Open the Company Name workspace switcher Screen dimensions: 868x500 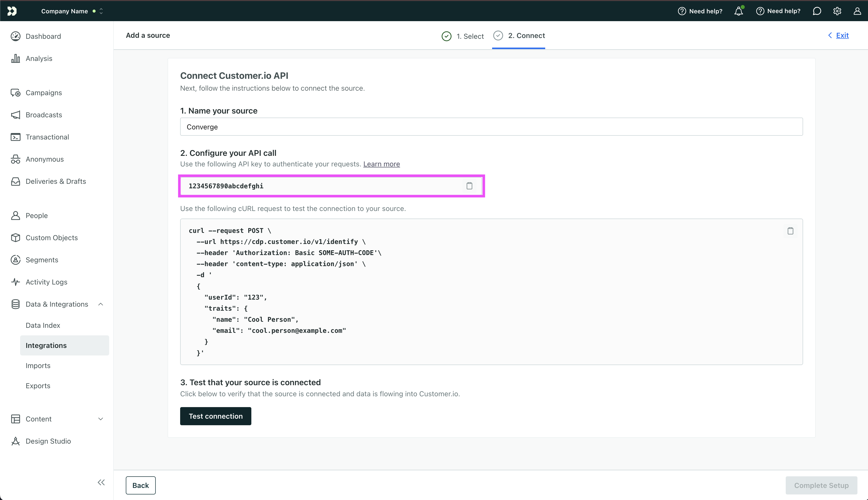[71, 11]
